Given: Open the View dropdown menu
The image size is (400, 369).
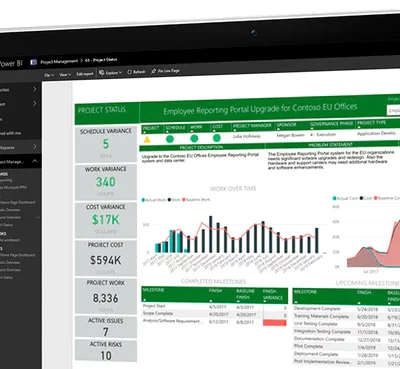Looking at the screenshot, I should point(65,74).
